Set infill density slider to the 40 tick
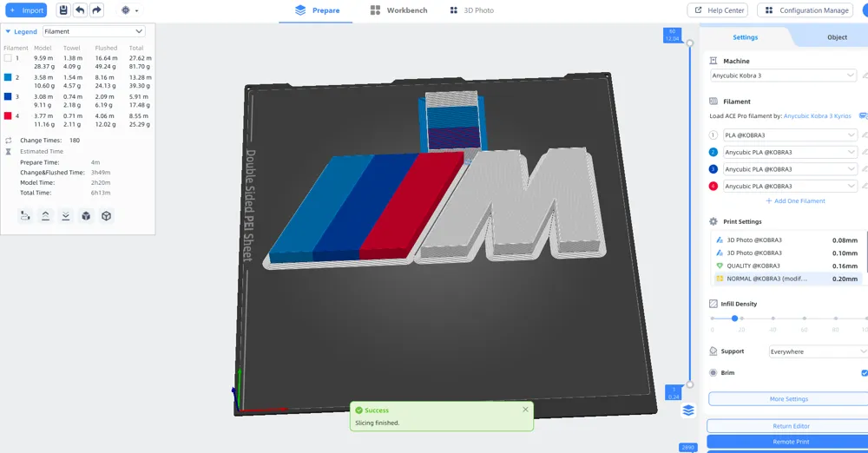The image size is (868, 453). point(773,318)
